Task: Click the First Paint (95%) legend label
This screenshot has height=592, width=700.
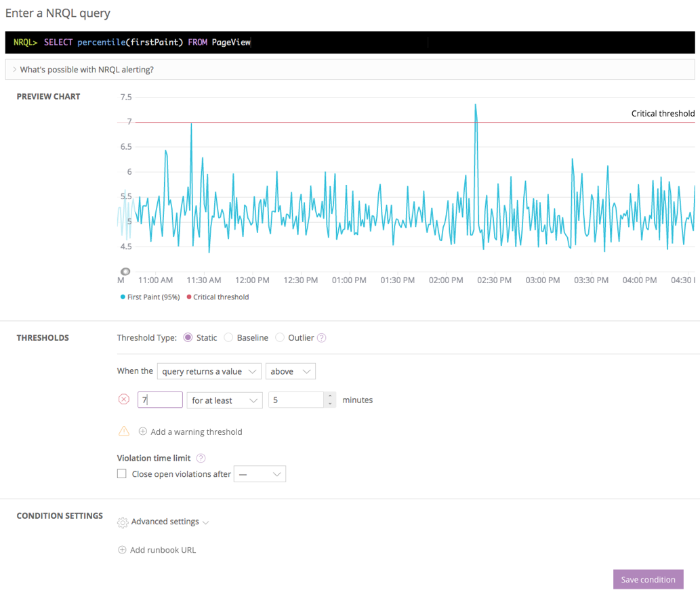Action: click(x=154, y=297)
